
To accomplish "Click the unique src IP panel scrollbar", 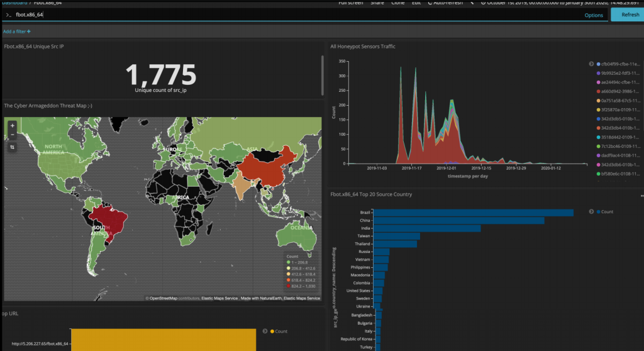I will tap(323, 75).
